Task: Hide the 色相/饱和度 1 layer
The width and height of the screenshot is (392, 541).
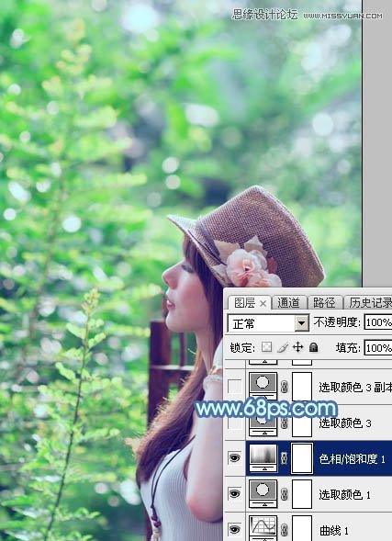Action: coord(234,457)
